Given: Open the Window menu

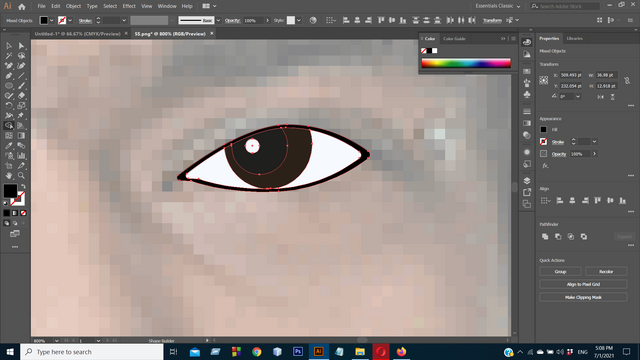Looking at the screenshot, I should [x=167, y=6].
